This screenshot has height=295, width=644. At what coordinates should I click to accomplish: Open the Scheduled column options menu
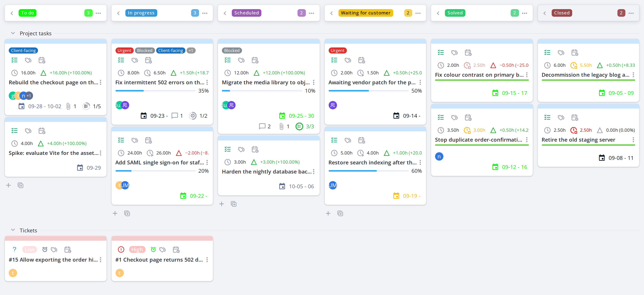[311, 13]
